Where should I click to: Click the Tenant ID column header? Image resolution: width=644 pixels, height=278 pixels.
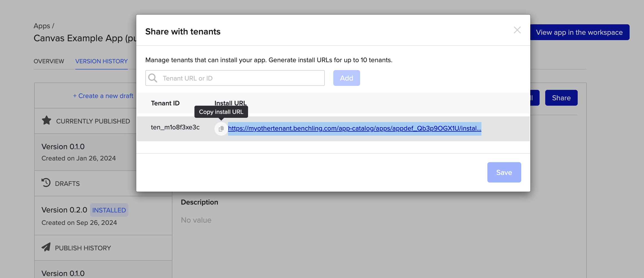[x=165, y=103]
